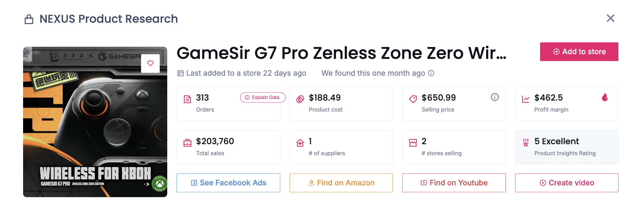Click the Product cost coin icon
This screenshot has width=644, height=200.
tap(300, 99)
